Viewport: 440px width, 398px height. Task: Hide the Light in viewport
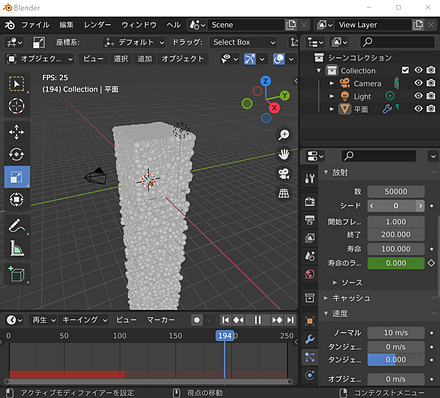coord(418,96)
